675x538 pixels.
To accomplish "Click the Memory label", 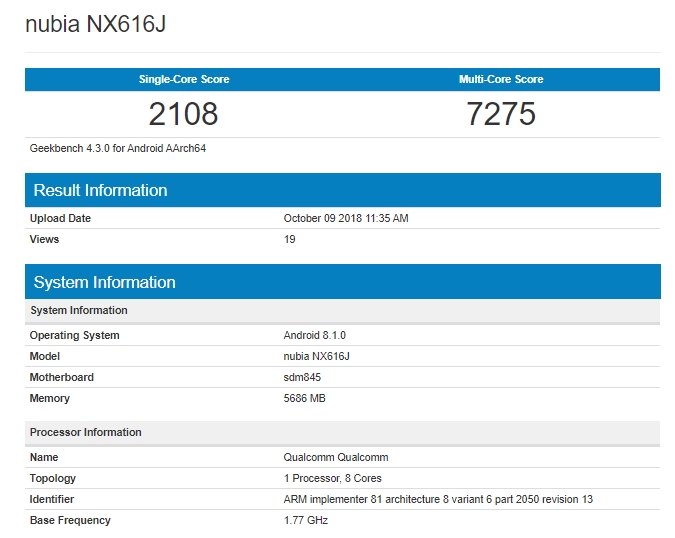I will [x=50, y=399].
